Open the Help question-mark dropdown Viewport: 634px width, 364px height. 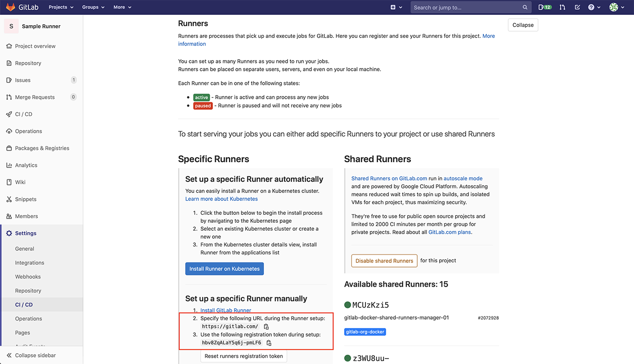(594, 7)
